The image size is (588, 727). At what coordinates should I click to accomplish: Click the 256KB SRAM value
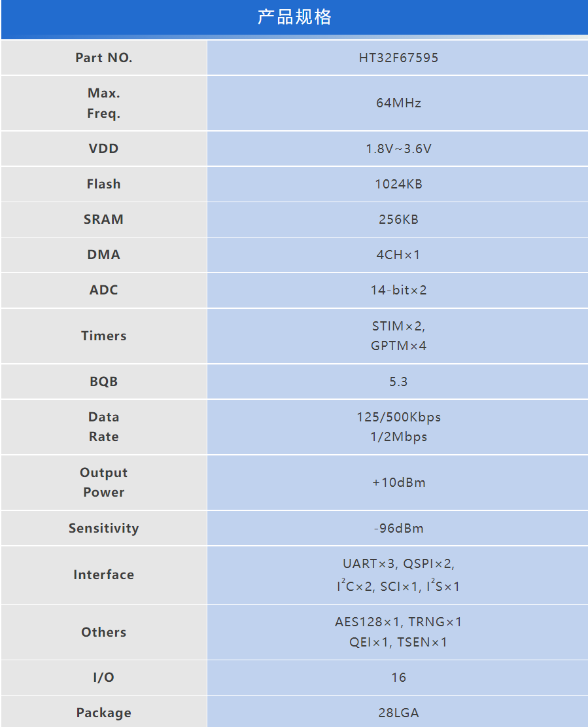pyautogui.click(x=398, y=219)
